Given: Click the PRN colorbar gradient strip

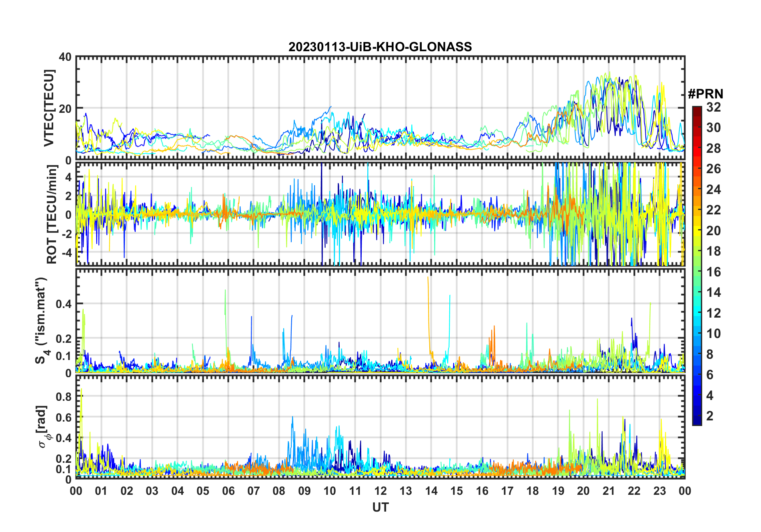Looking at the screenshot, I should click(x=697, y=266).
